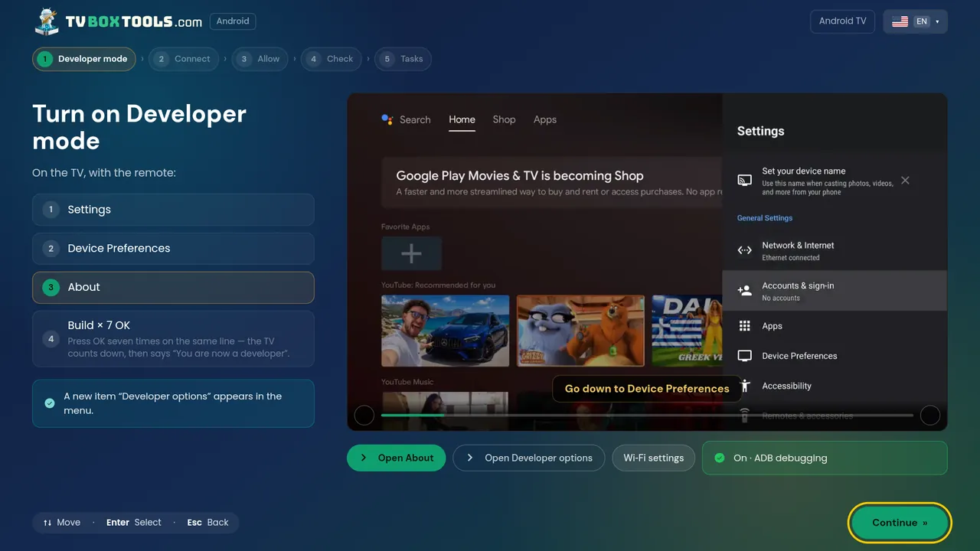
Task: Click the plus tile under Favorite Apps
Action: click(x=411, y=253)
